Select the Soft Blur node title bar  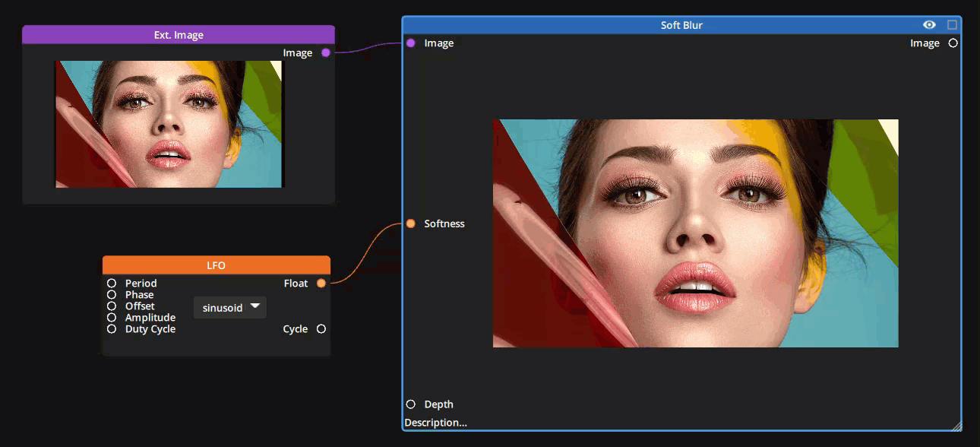click(x=681, y=25)
